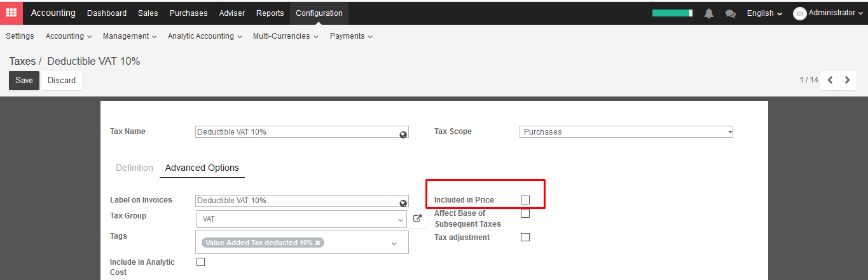Screen dimensions: 868x280
Task: Toggle Affect Base of Subsequent Taxes checkbox
Action: [525, 213]
